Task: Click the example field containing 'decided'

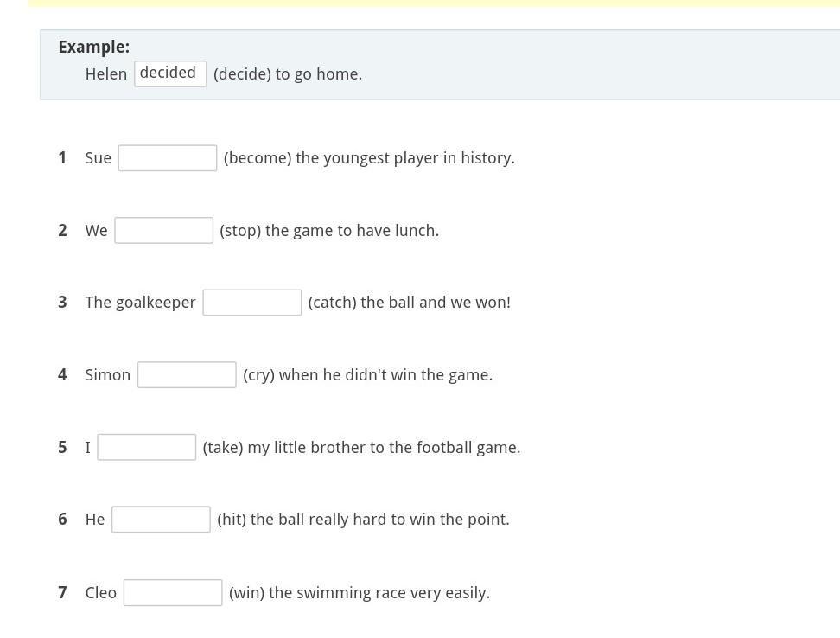Action: 170,73
